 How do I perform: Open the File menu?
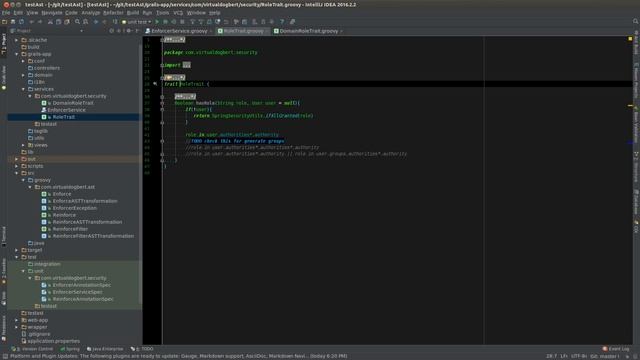(x=6, y=13)
